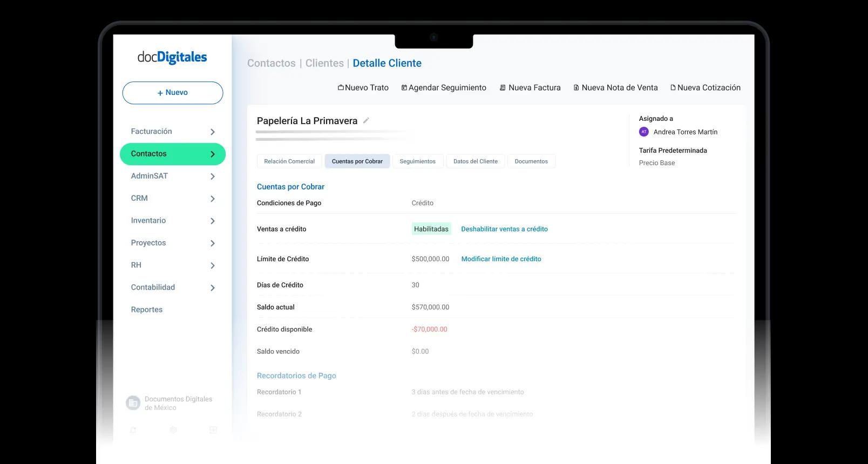
Task: Click the Nuevo Trato briefcase icon
Action: [x=341, y=87]
